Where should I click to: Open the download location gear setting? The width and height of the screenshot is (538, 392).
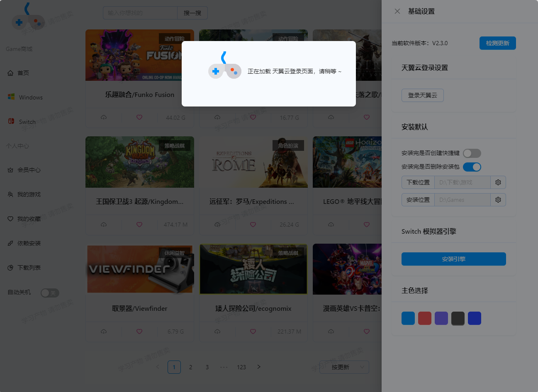498,182
